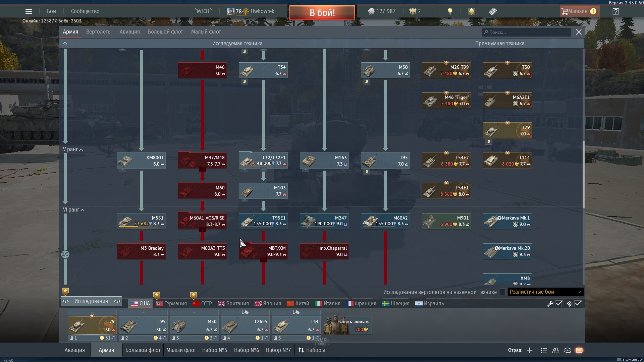Select the Merkava Mk.1 premium tank
The image size is (644, 362).
coord(507,221)
